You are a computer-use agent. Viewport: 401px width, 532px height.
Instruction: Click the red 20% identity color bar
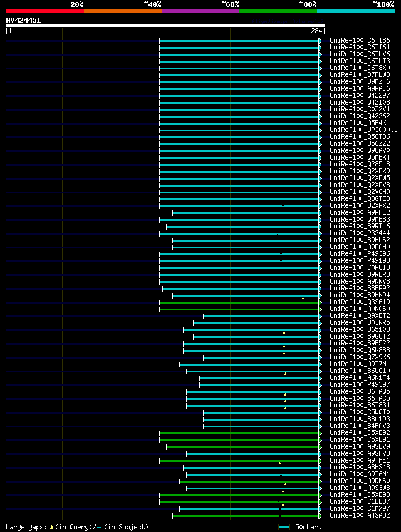point(45,11)
